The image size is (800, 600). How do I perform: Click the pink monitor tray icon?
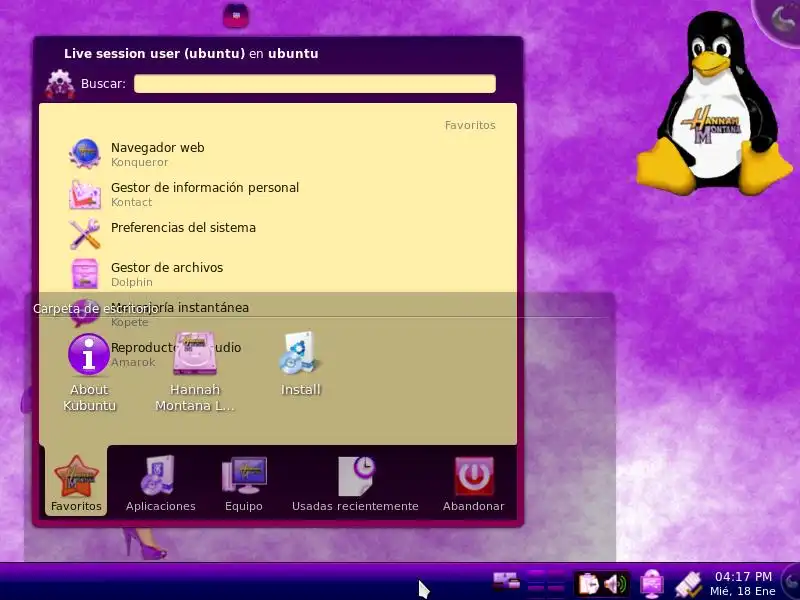tap(652, 584)
